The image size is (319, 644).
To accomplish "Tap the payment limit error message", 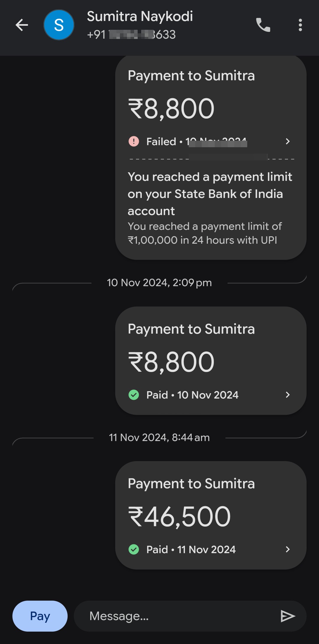I will point(210,208).
